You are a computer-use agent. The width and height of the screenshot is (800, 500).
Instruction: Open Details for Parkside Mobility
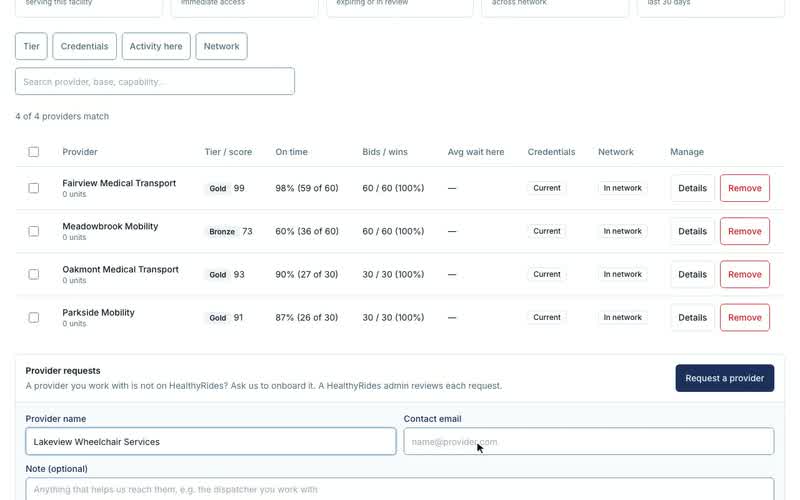pyautogui.click(x=692, y=318)
